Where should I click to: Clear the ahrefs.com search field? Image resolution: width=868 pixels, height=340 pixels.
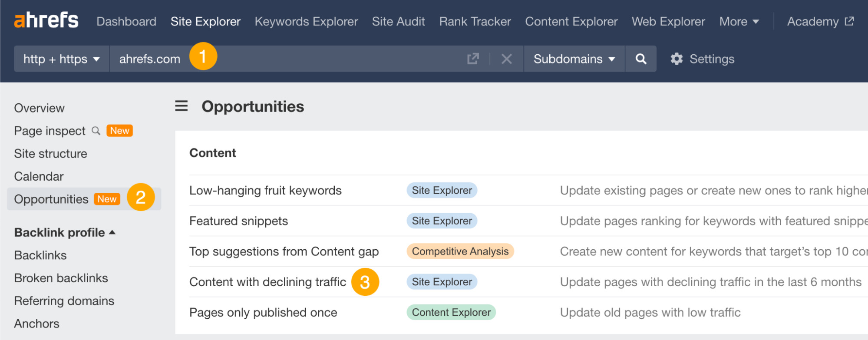(x=506, y=59)
